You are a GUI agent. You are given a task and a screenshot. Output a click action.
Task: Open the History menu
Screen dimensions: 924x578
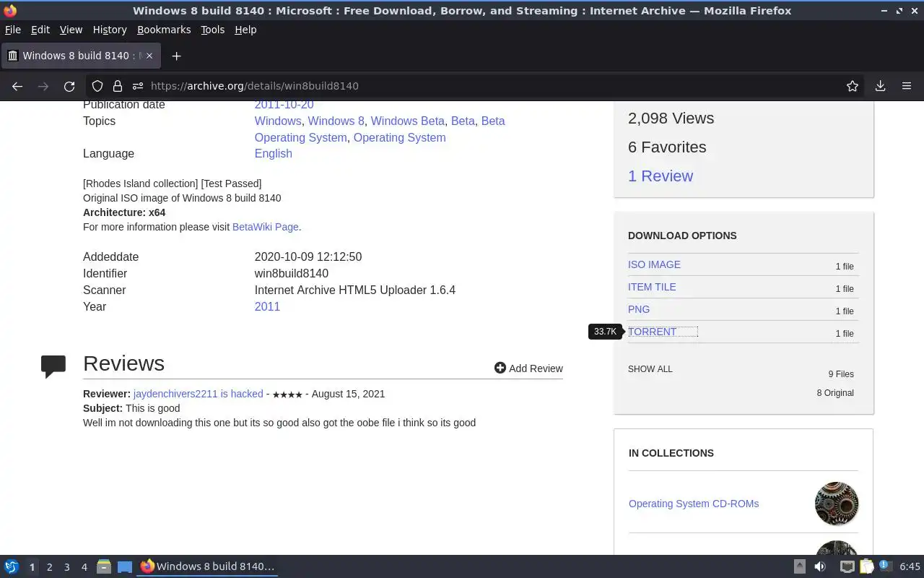110,30
